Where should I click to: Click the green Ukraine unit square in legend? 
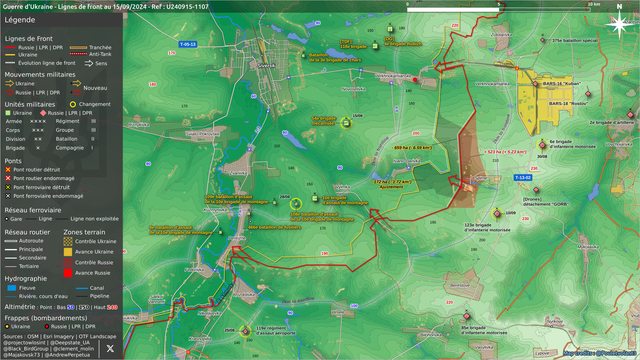8,113
